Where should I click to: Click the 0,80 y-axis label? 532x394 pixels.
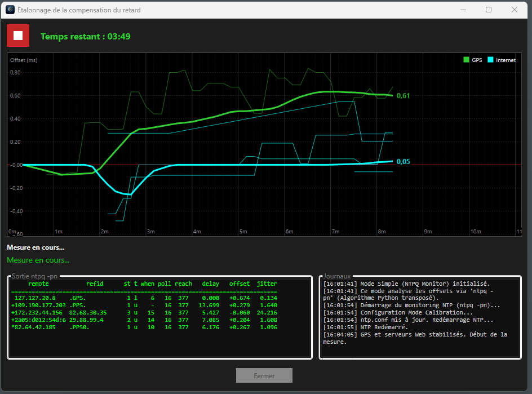pyautogui.click(x=15, y=73)
